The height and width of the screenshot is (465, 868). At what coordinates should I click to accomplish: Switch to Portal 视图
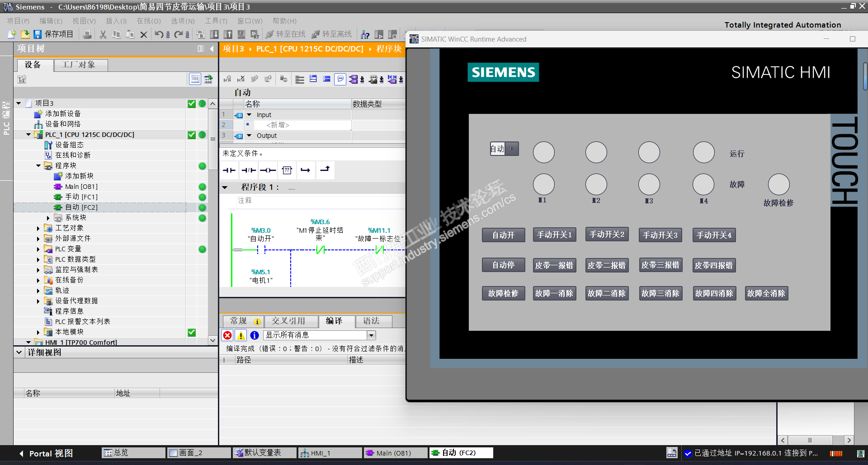tap(47, 453)
